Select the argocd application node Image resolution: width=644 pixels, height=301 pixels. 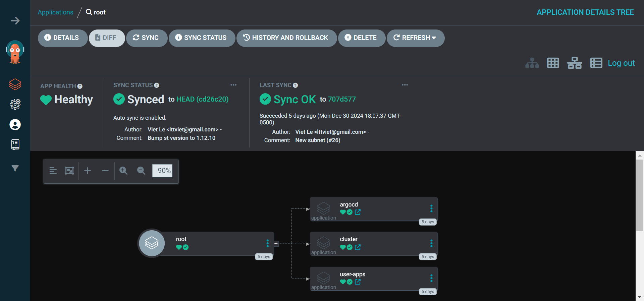click(374, 209)
